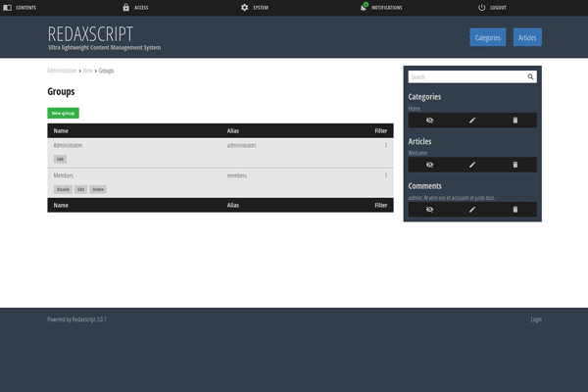Click the Filter column header at top
This screenshot has height=392, width=588.
(x=381, y=131)
